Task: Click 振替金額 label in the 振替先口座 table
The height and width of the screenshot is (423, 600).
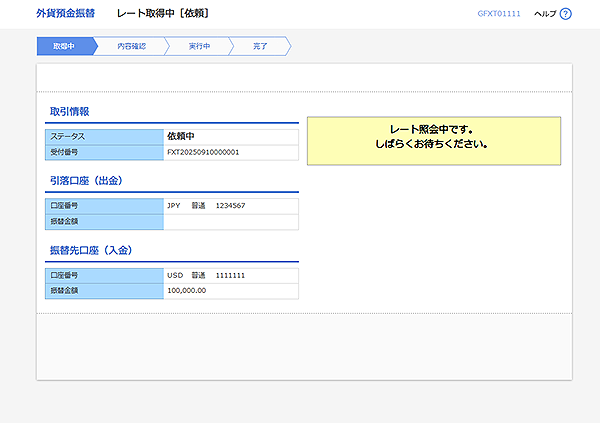Action: tap(104, 291)
